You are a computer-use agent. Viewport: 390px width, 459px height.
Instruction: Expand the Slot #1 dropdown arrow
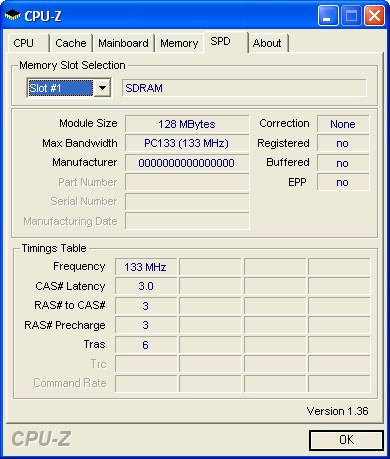tap(102, 88)
